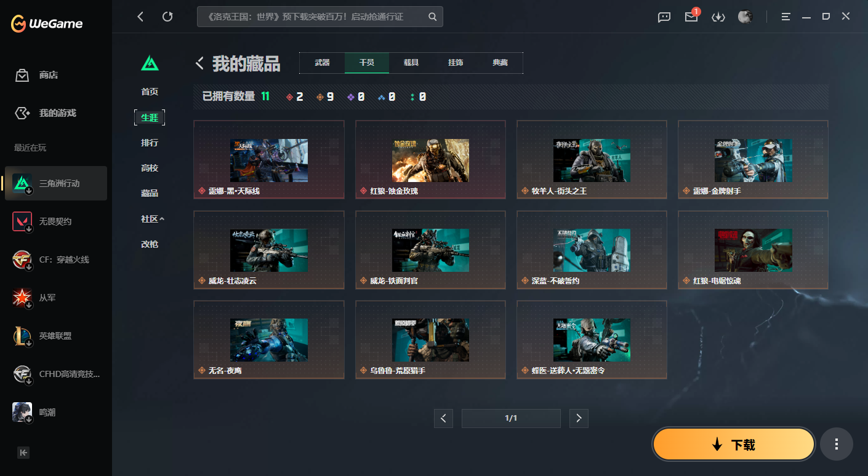The height and width of the screenshot is (476, 868).
Task: Open the message chat icon
Action: [x=664, y=17]
